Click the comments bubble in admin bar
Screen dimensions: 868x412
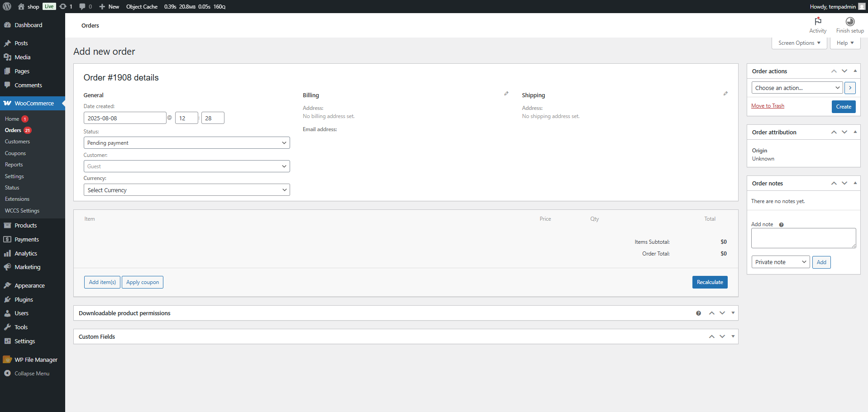82,6
